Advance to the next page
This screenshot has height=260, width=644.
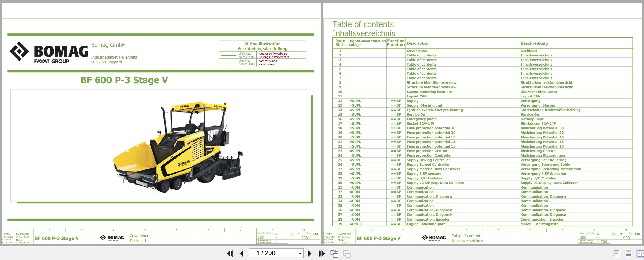310,253
